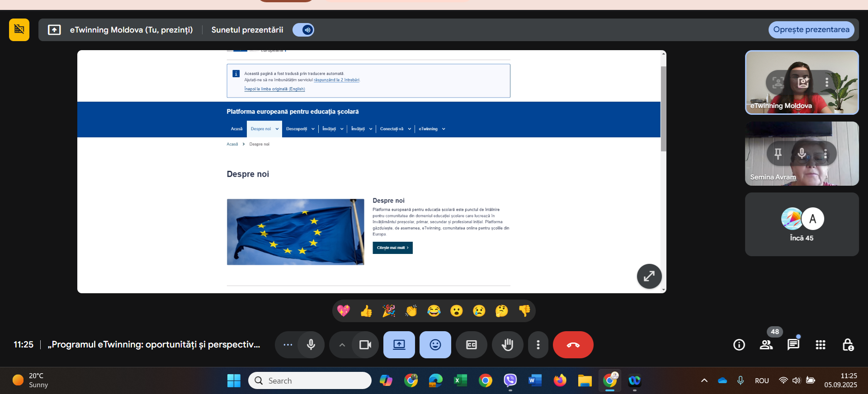Select the eTwinning Moldova video tile
The image size is (868, 394).
click(802, 82)
